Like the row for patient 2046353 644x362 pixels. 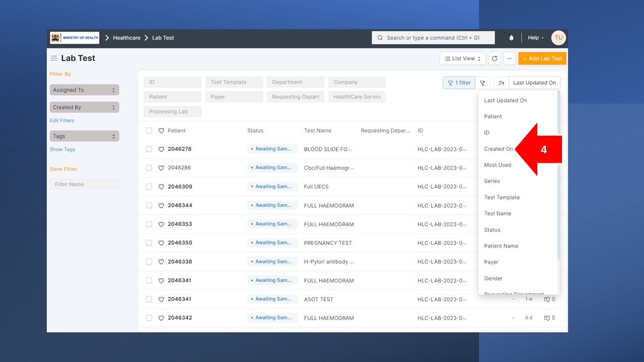(162, 224)
